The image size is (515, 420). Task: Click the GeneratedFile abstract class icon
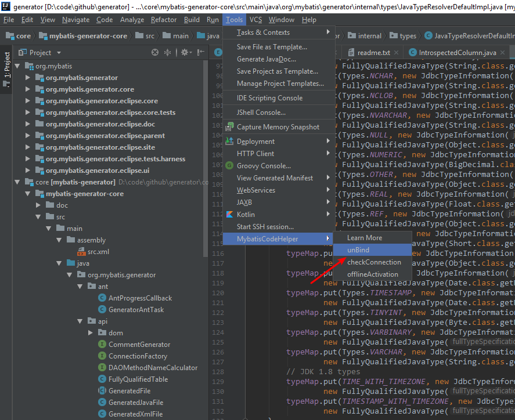click(102, 390)
